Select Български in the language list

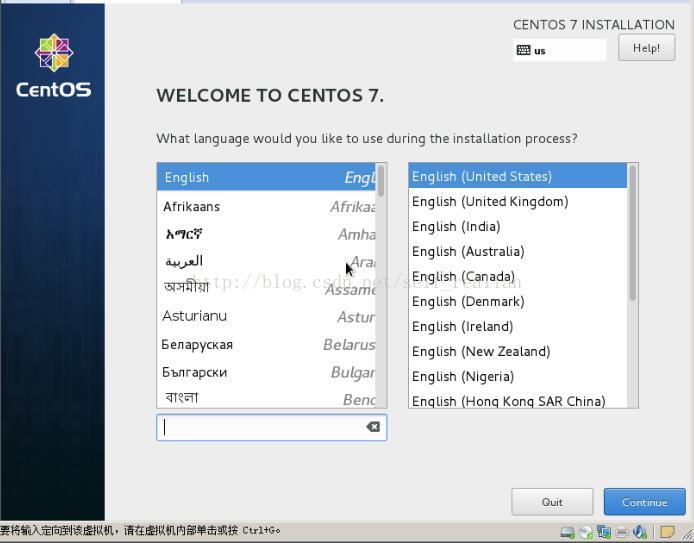click(x=266, y=372)
